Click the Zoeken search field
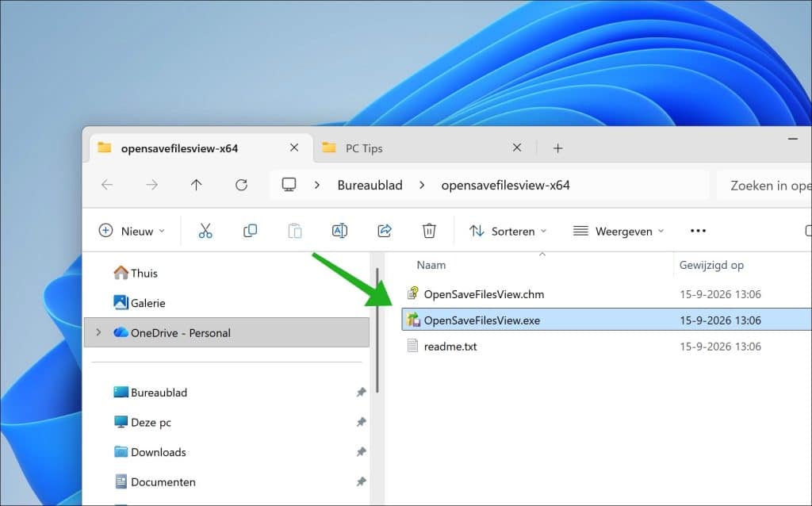The image size is (812, 506). (764, 186)
